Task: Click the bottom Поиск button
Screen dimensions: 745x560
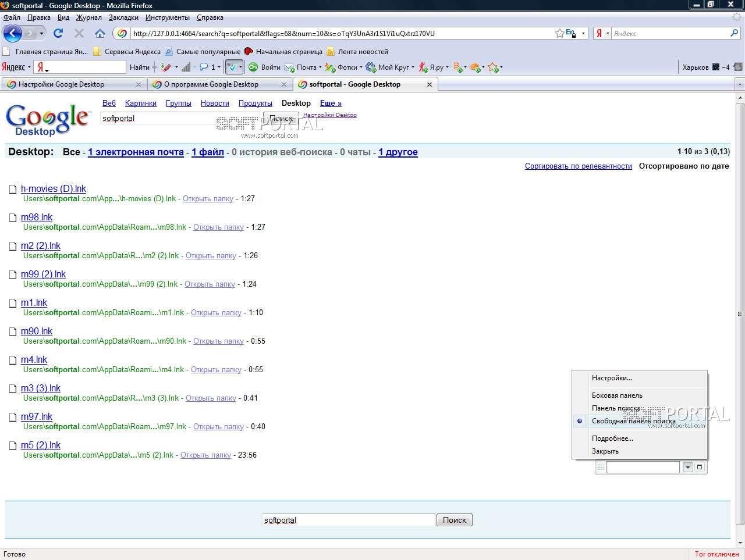Action: coord(455,520)
